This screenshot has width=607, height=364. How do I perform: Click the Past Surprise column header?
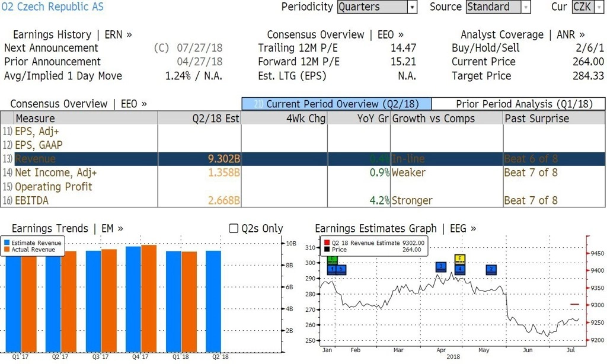[x=554, y=118]
